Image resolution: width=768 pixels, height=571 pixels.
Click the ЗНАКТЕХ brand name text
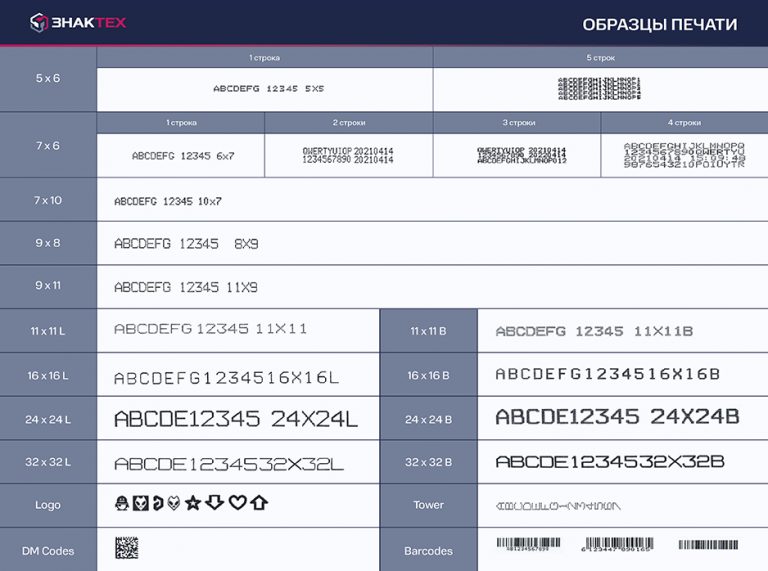point(89,23)
